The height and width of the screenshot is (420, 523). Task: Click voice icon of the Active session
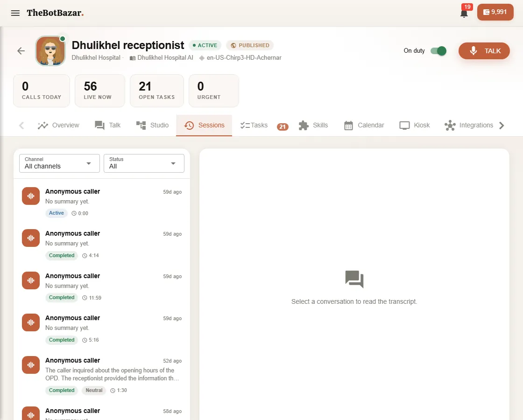[x=31, y=196]
